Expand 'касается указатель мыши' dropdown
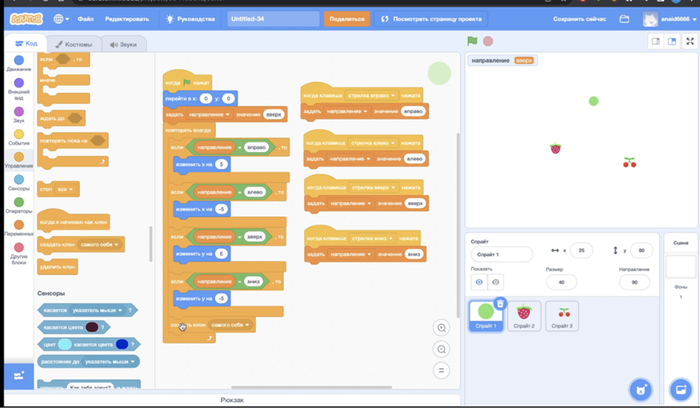Viewport: 700px width, 410px height. tap(131, 311)
